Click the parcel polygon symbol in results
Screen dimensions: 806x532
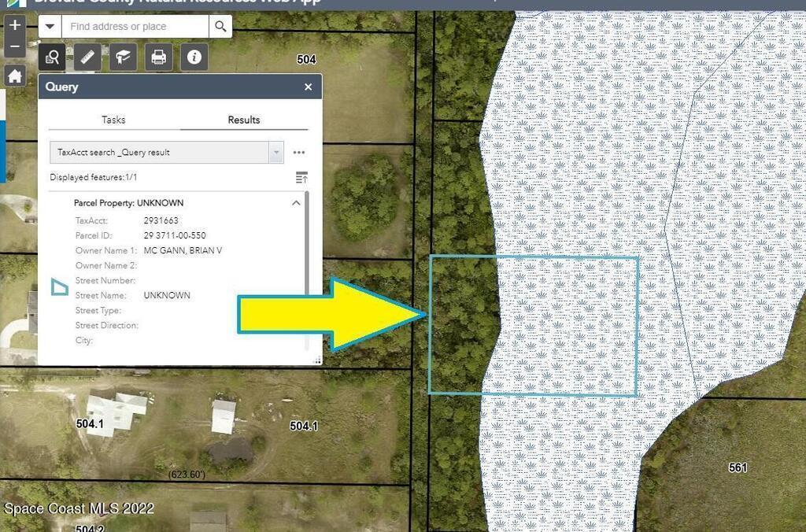click(x=60, y=287)
